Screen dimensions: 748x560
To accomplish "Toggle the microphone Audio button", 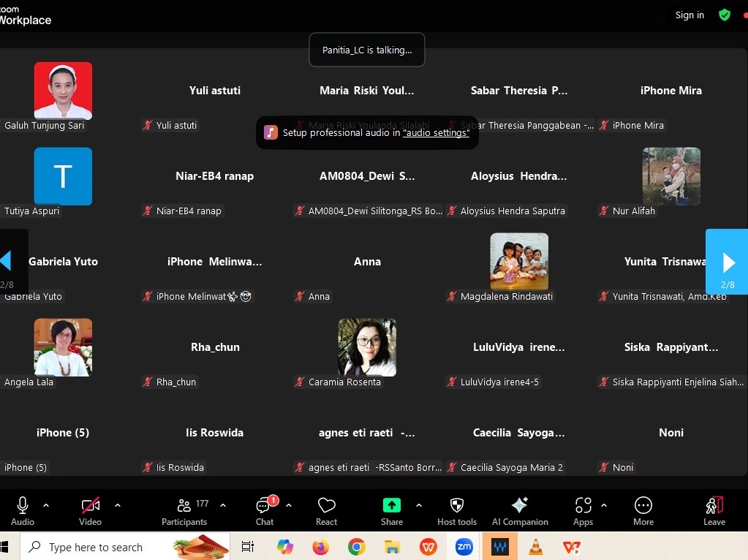I will tap(23, 506).
